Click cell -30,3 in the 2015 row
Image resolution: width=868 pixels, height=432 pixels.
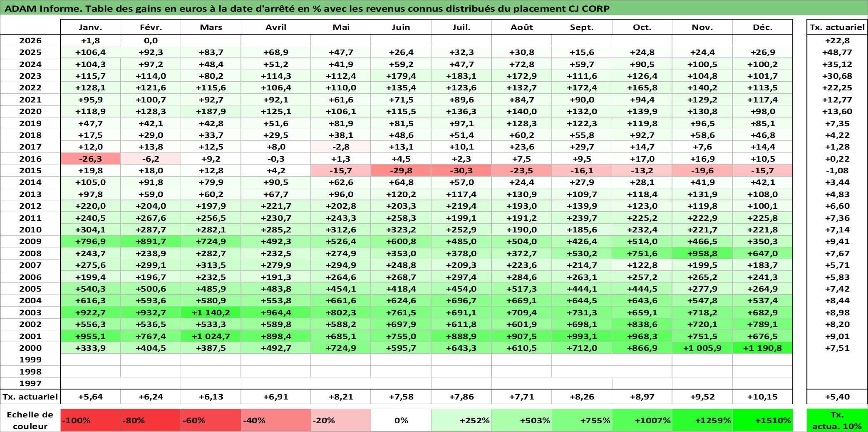[x=461, y=170]
